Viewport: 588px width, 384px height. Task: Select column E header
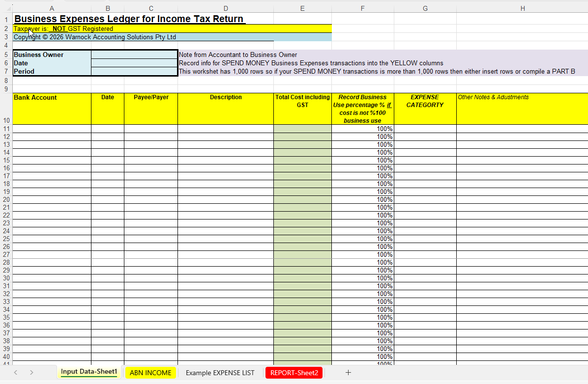(302, 8)
